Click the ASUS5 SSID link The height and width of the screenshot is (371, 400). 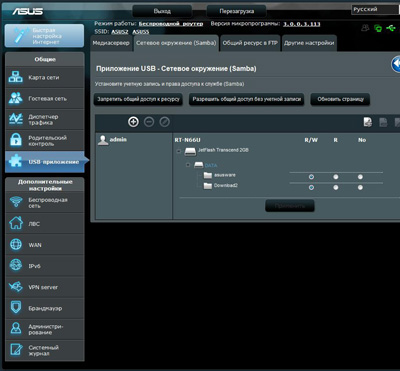pos(141,32)
